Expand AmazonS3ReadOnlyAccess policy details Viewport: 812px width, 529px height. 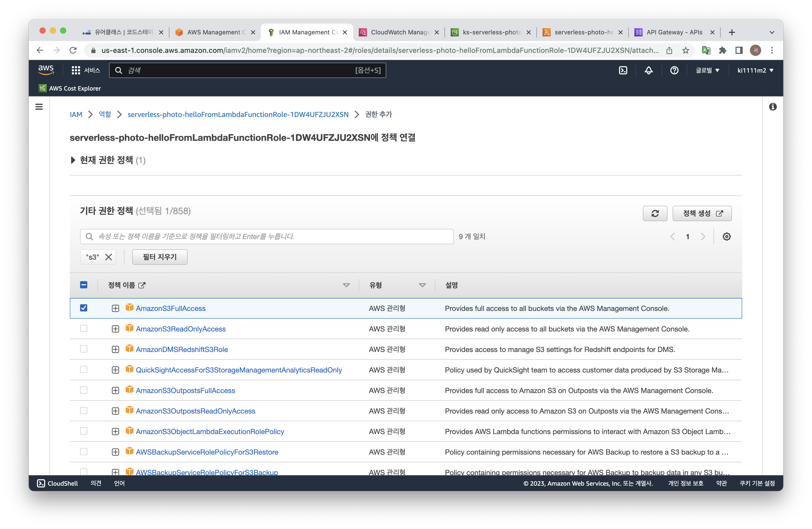coord(115,329)
